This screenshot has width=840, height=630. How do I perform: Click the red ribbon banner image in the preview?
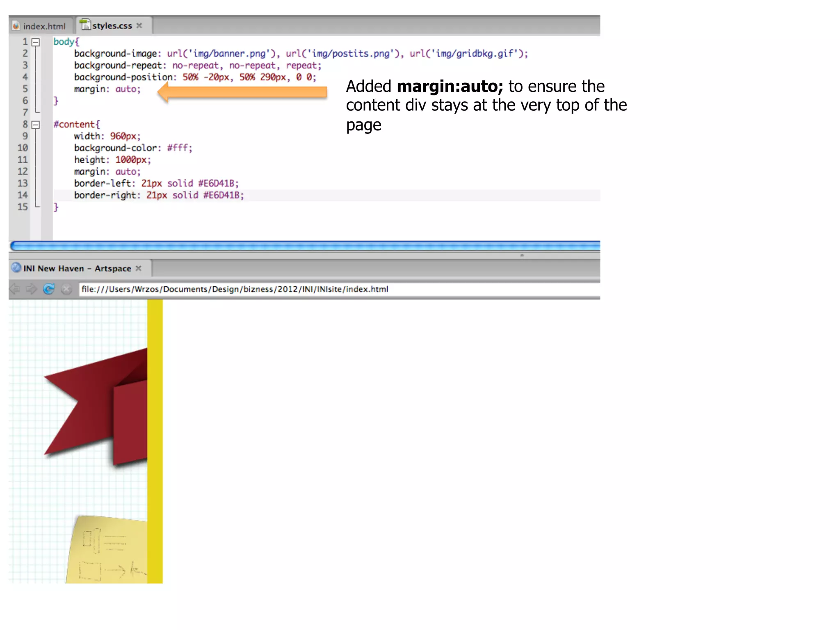click(96, 406)
